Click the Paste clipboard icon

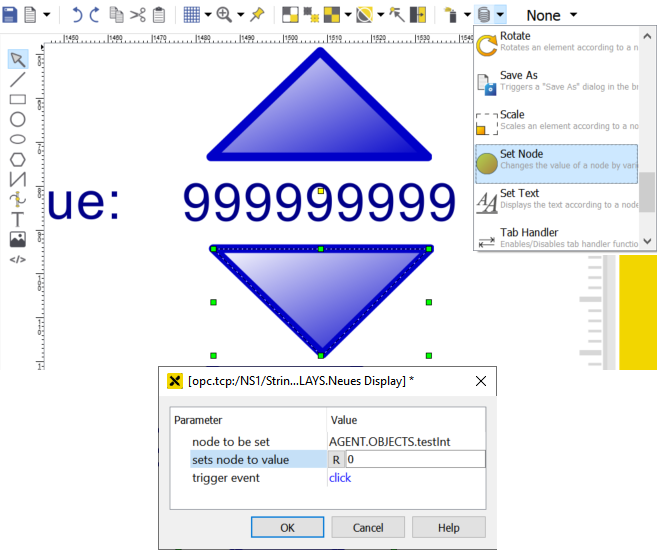click(x=159, y=15)
